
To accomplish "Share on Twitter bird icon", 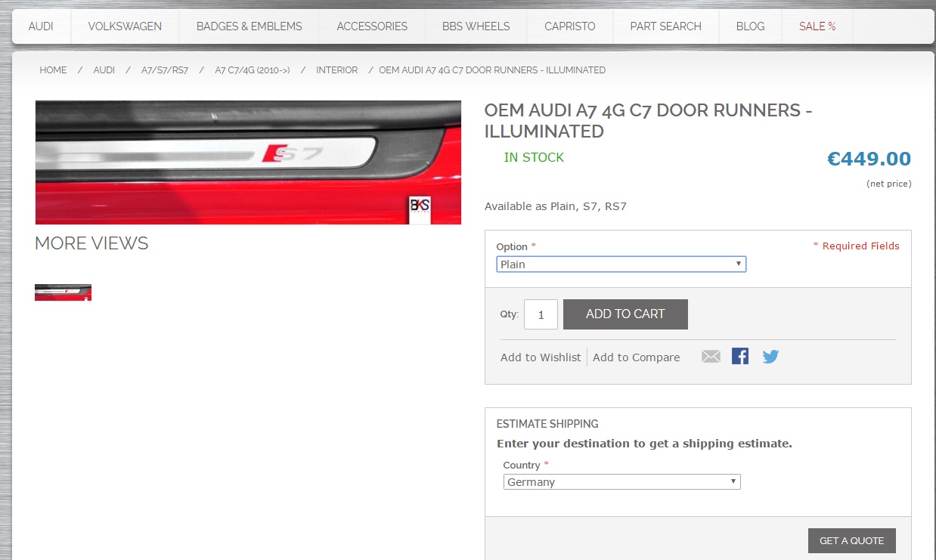I will pos(770,357).
